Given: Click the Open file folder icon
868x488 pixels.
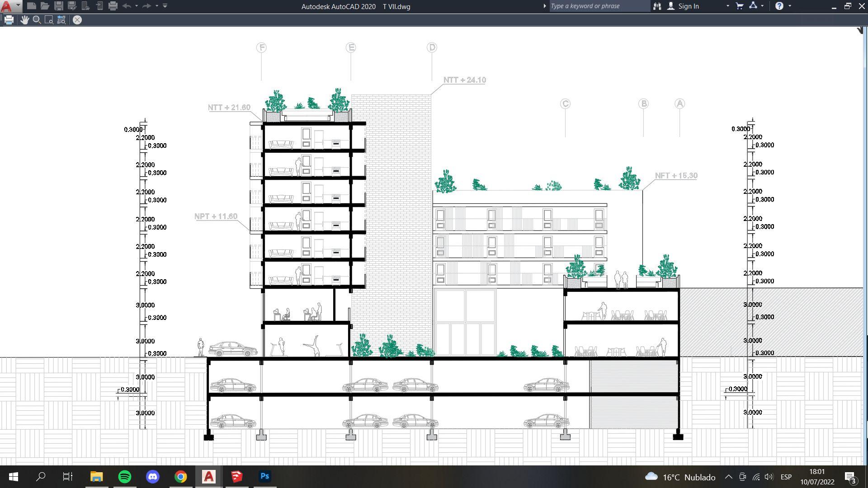Looking at the screenshot, I should (x=45, y=6).
